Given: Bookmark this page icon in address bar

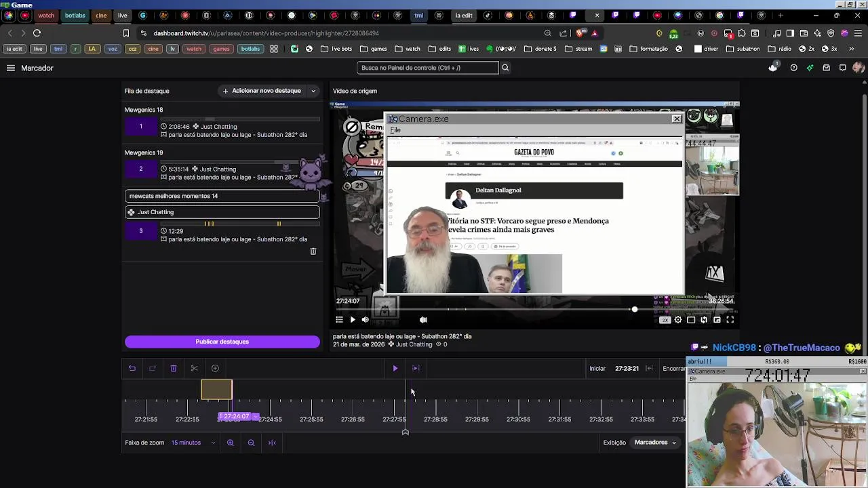Looking at the screenshot, I should [126, 33].
